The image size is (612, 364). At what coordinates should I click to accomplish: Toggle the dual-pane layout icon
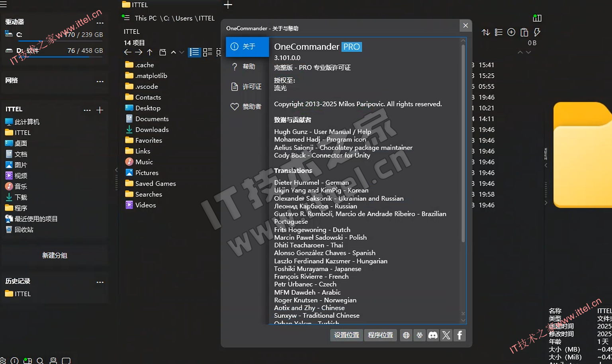pos(537,18)
